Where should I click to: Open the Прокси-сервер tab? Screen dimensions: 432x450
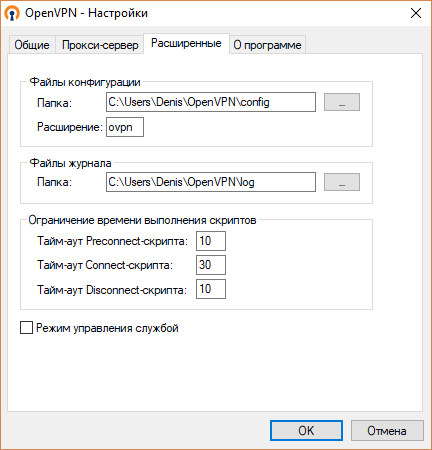tap(100, 45)
